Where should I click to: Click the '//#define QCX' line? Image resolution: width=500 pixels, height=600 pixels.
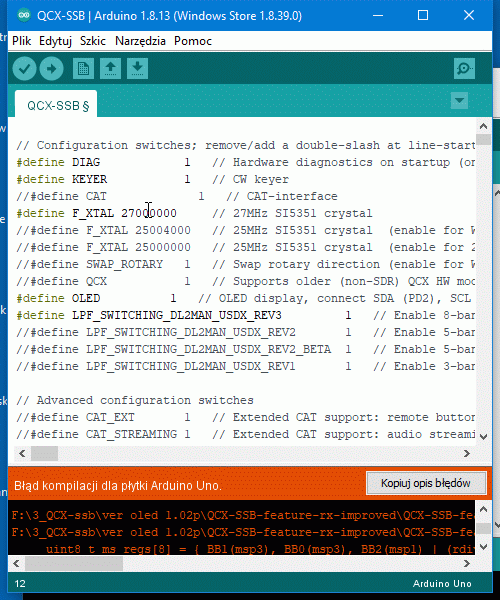pos(245,281)
